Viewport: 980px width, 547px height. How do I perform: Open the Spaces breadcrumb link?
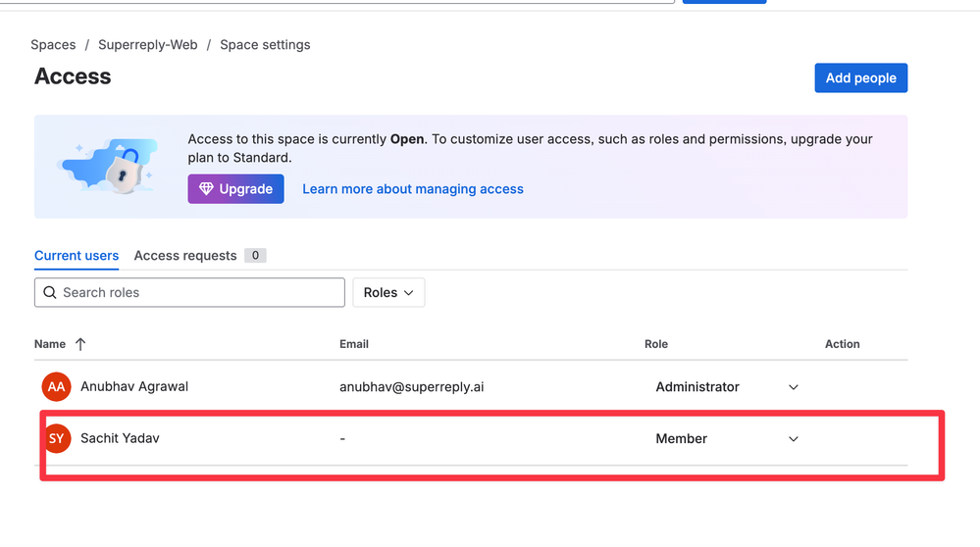[x=53, y=45]
